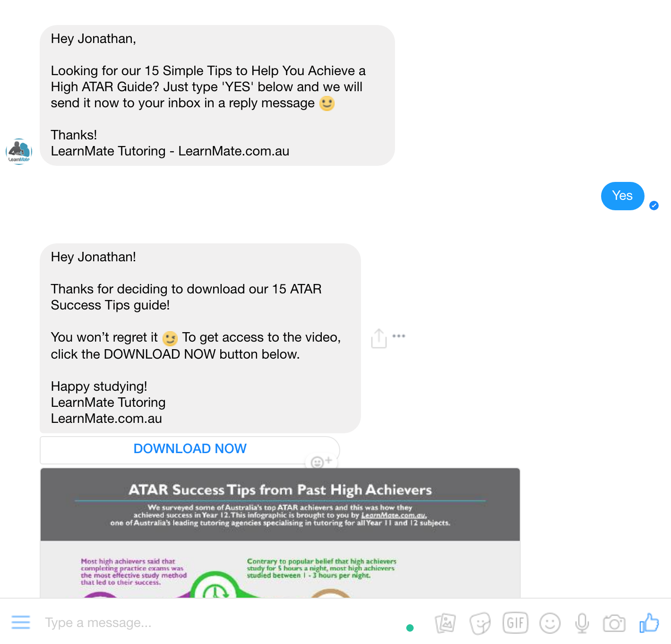Click the 'Happy studying!' line
671x644 pixels.
(99, 386)
